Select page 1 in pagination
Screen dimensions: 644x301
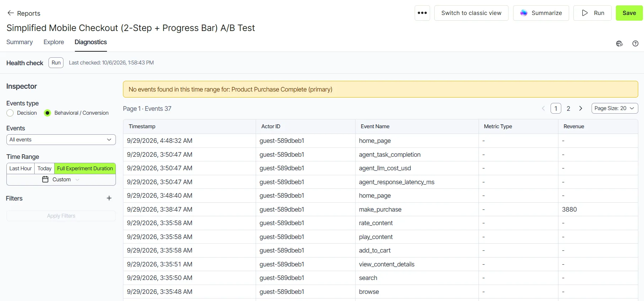(556, 108)
